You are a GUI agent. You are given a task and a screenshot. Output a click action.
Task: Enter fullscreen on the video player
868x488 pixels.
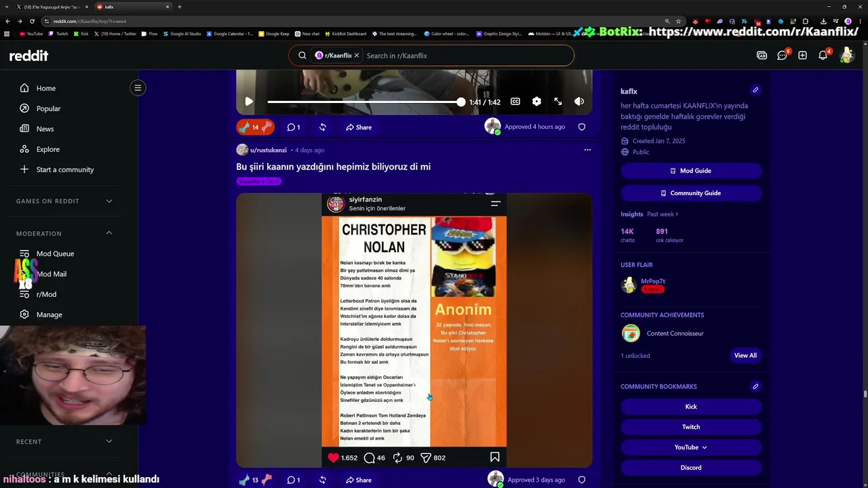point(557,102)
